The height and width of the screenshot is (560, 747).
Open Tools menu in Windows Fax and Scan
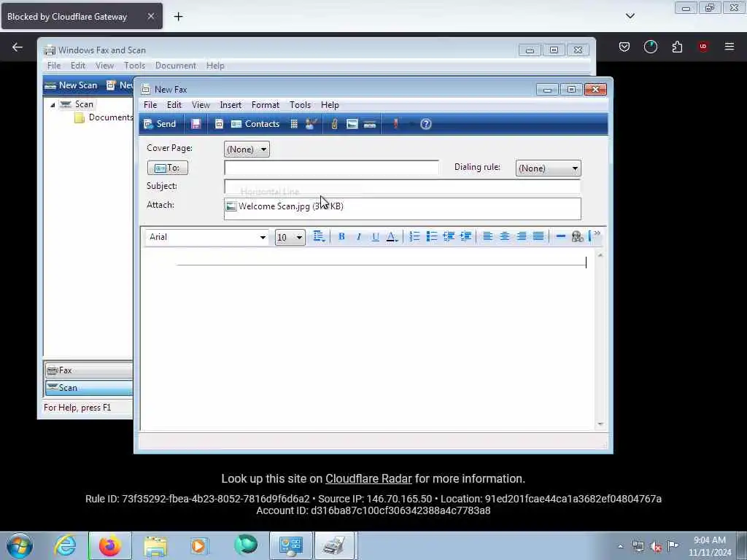[x=134, y=66]
